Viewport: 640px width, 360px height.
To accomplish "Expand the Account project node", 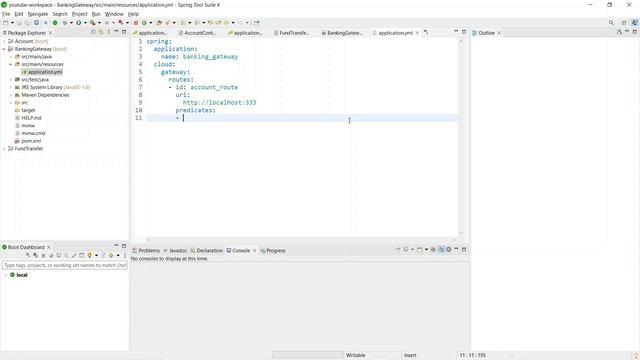I will [4, 41].
